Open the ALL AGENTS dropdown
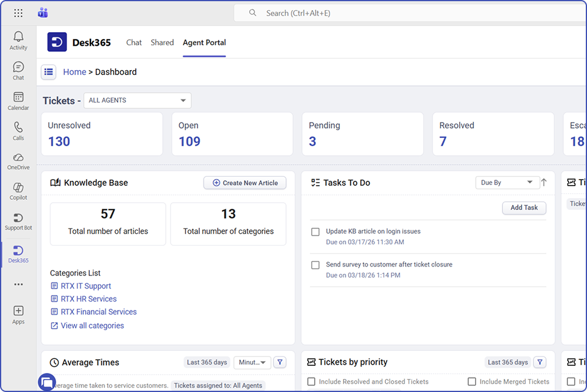The height and width of the screenshot is (392, 587). pos(137,101)
